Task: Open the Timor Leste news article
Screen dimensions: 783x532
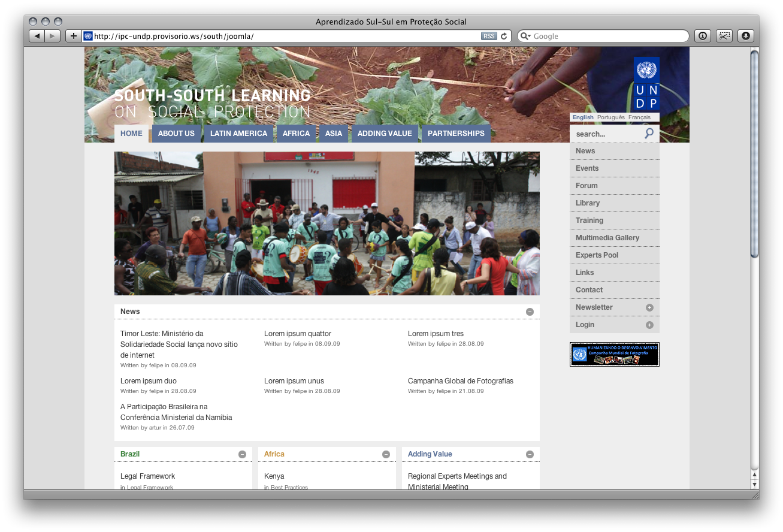Action: 179,344
